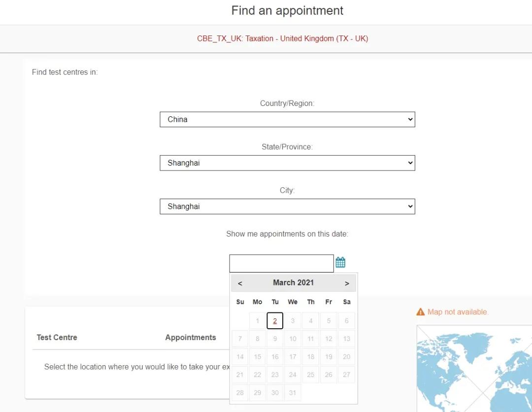Select March 25 in the date picker
This screenshot has width=532, height=412.
(310, 375)
